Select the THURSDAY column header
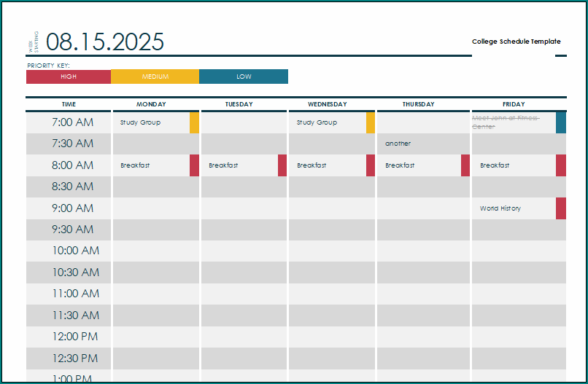The height and width of the screenshot is (384, 588). tap(418, 104)
